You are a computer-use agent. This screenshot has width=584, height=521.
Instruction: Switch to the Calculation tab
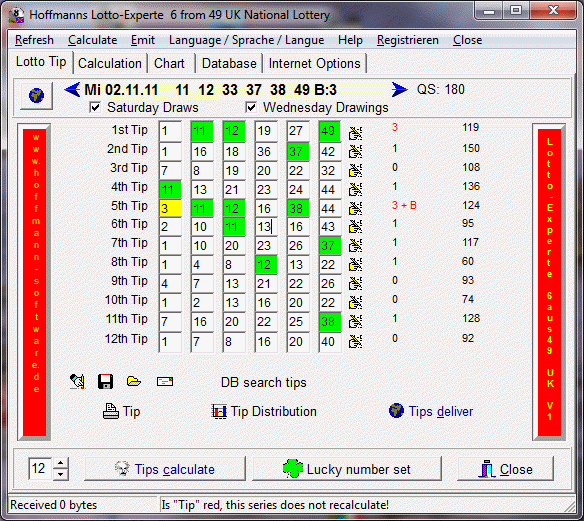coord(110,63)
